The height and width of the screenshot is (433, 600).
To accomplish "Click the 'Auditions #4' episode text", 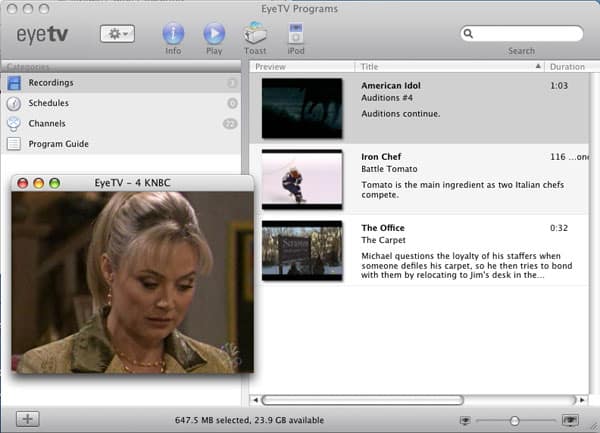I will coord(387,98).
